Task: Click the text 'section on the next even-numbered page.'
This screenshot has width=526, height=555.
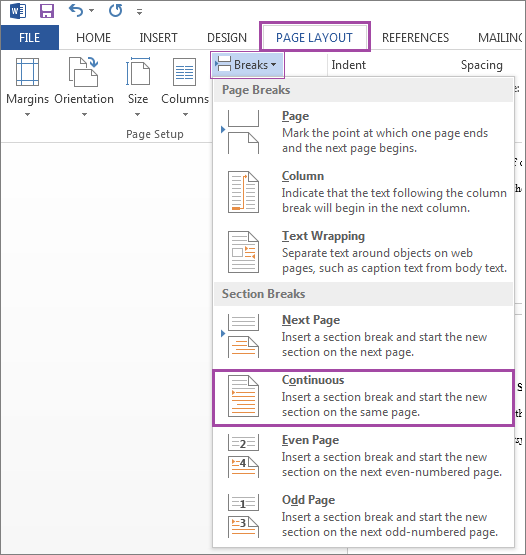Action: [x=392, y=472]
